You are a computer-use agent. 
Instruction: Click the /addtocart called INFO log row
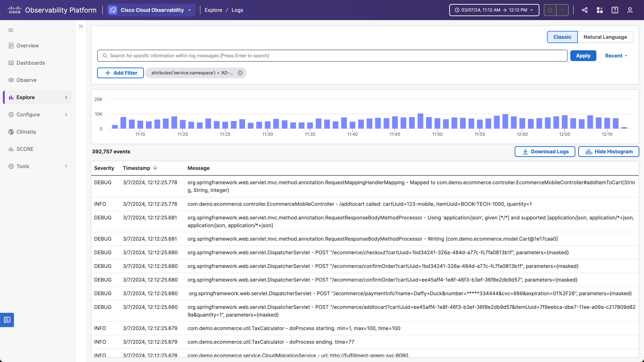tap(365, 204)
